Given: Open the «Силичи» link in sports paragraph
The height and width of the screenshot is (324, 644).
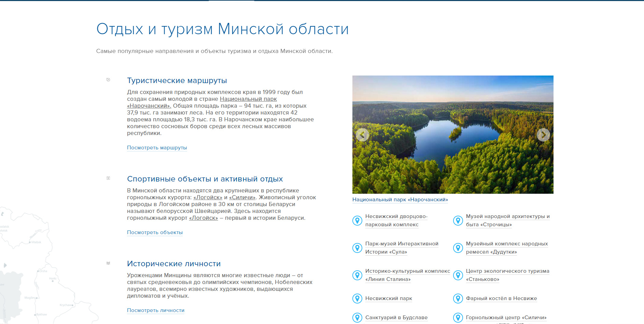Looking at the screenshot, I should pos(242,197).
